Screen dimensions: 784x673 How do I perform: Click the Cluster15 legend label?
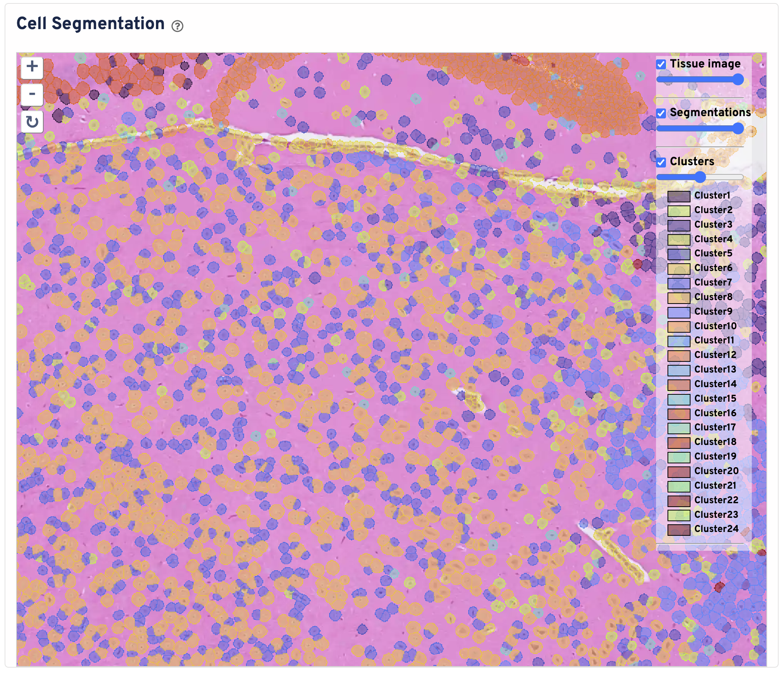715,399
